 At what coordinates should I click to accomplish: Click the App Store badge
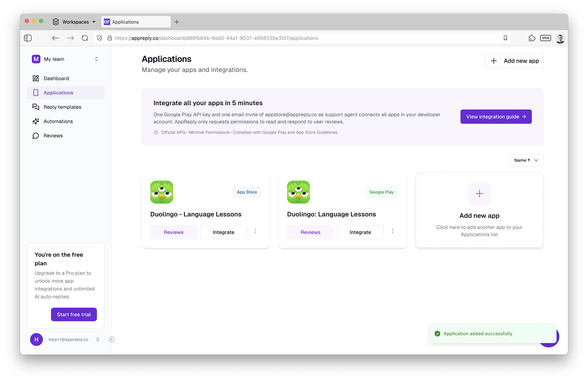click(247, 192)
